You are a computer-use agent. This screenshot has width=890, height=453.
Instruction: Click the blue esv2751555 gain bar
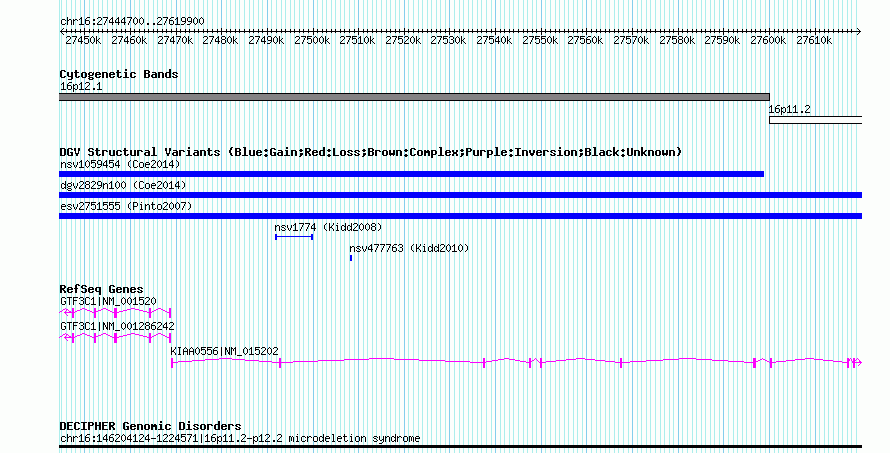(460, 216)
